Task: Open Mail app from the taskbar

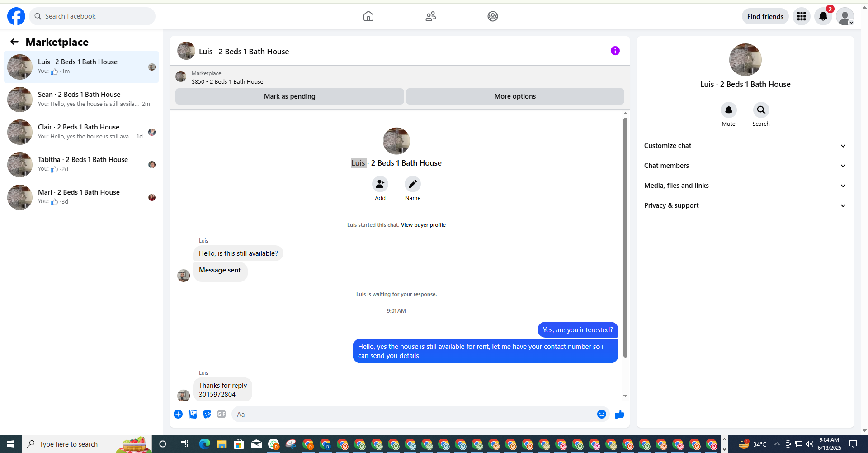Action: [256, 444]
